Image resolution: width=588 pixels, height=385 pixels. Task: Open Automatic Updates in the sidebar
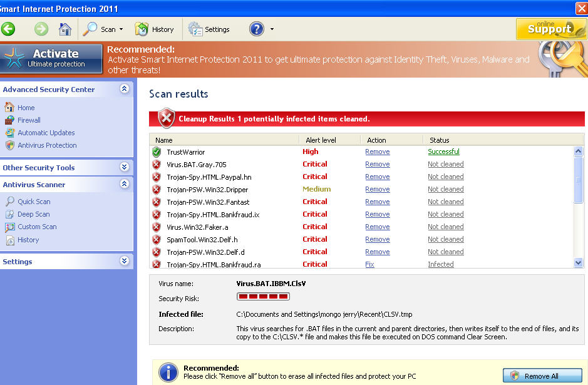[46, 133]
